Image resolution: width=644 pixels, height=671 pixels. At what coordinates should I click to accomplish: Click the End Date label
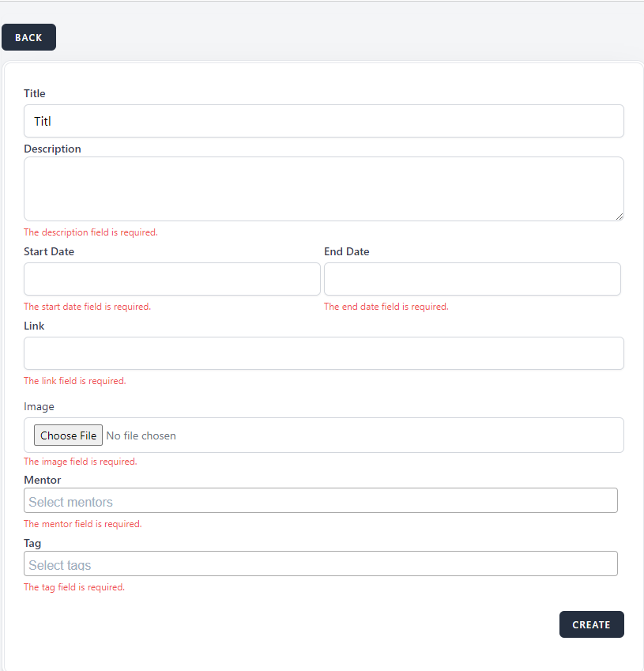click(x=346, y=251)
